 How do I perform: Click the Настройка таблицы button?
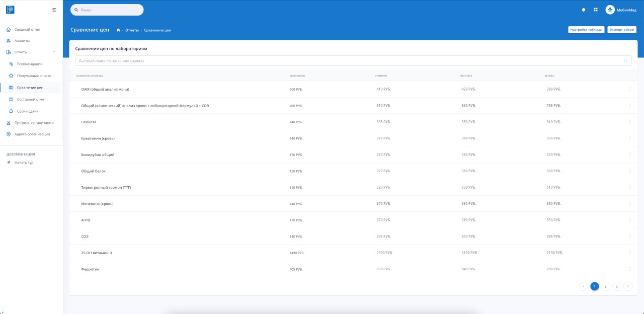(586, 30)
